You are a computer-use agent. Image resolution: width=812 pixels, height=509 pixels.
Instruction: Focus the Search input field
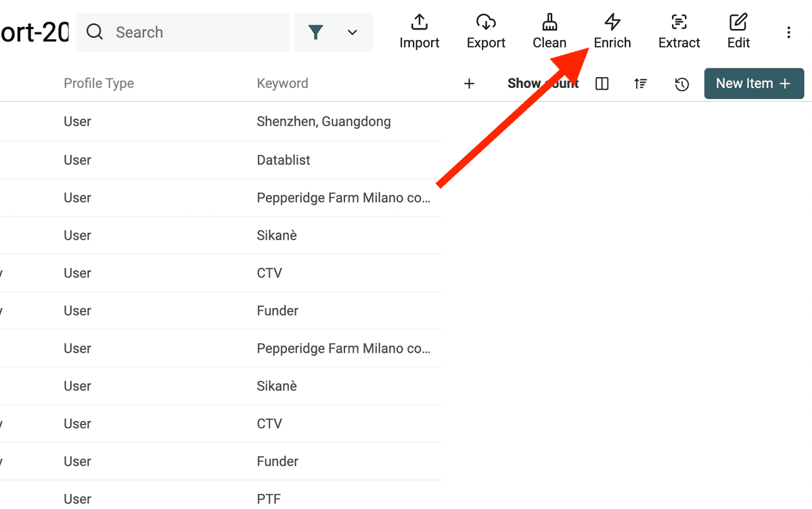(x=183, y=32)
